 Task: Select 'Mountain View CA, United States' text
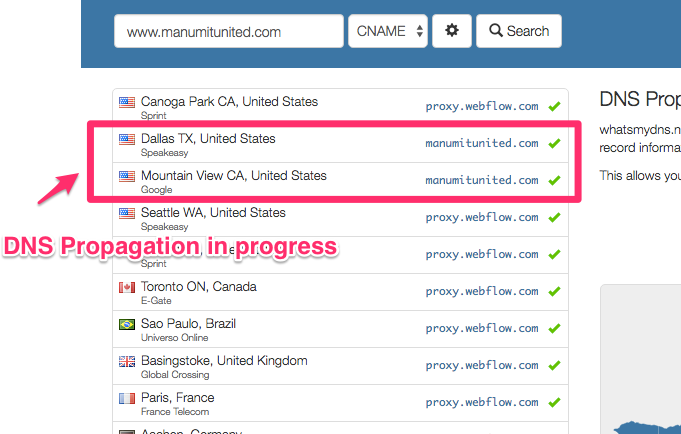[x=234, y=176]
